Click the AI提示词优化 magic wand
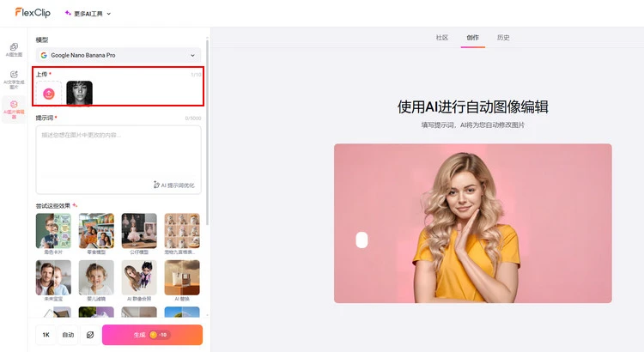The image size is (644, 352). 156,185
